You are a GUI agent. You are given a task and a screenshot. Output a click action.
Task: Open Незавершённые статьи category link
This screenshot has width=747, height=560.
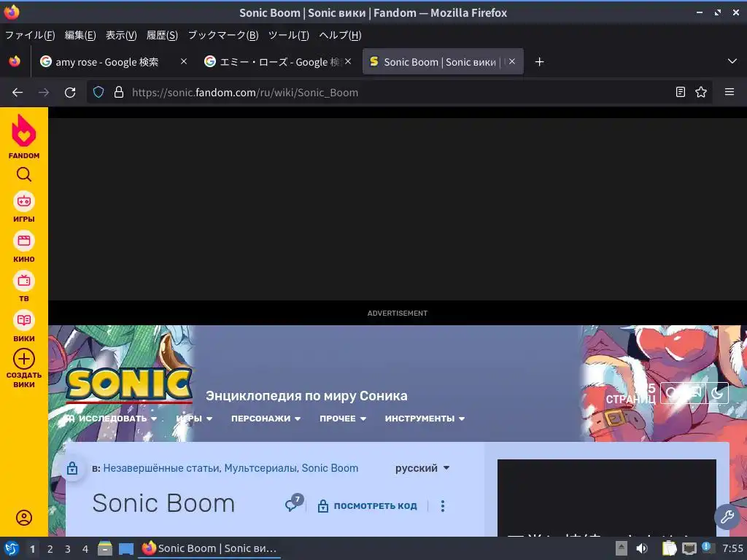click(161, 468)
